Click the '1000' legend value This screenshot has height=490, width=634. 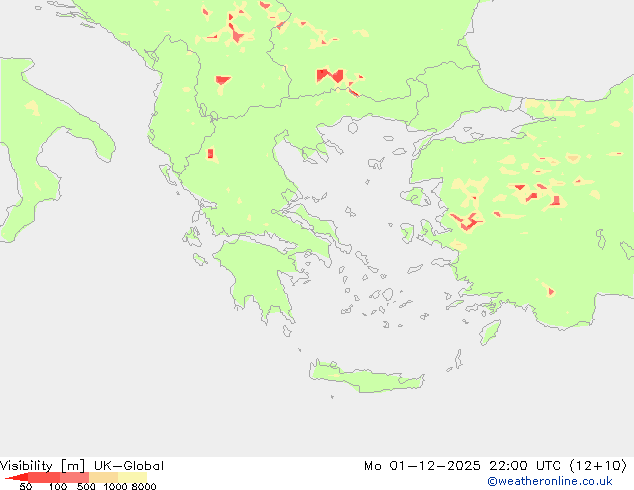coord(115,486)
